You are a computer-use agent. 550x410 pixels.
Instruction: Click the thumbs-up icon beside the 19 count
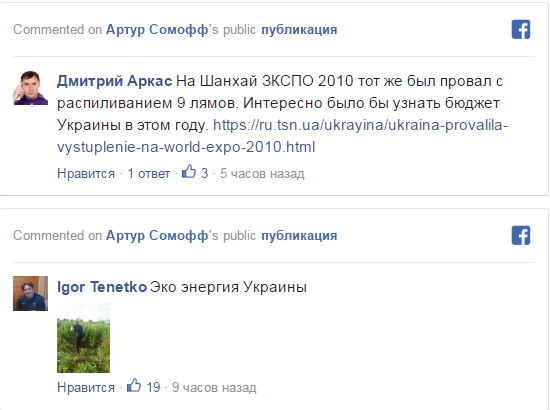point(134,386)
